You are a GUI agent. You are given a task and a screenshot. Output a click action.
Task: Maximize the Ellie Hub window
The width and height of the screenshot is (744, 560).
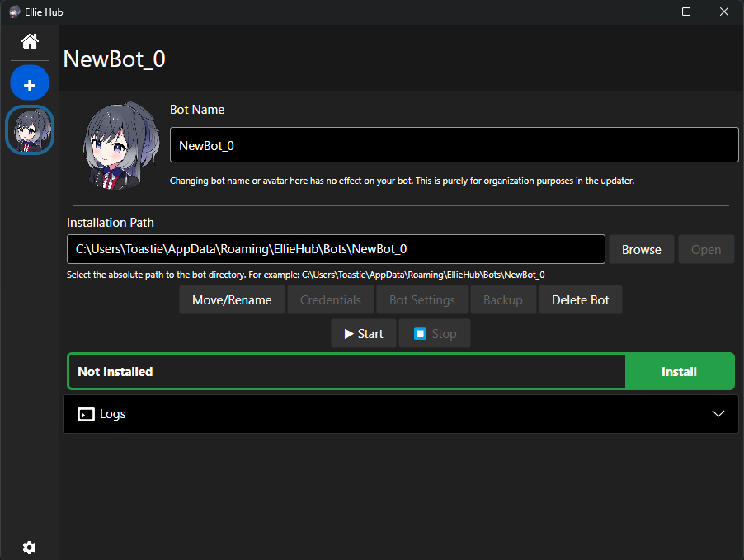point(686,12)
